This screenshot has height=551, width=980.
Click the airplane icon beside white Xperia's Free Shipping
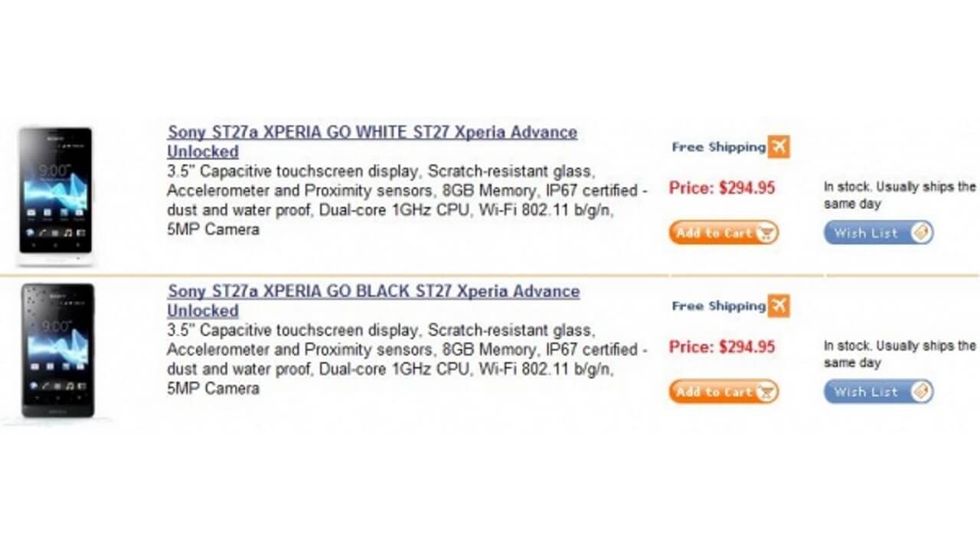779,147
